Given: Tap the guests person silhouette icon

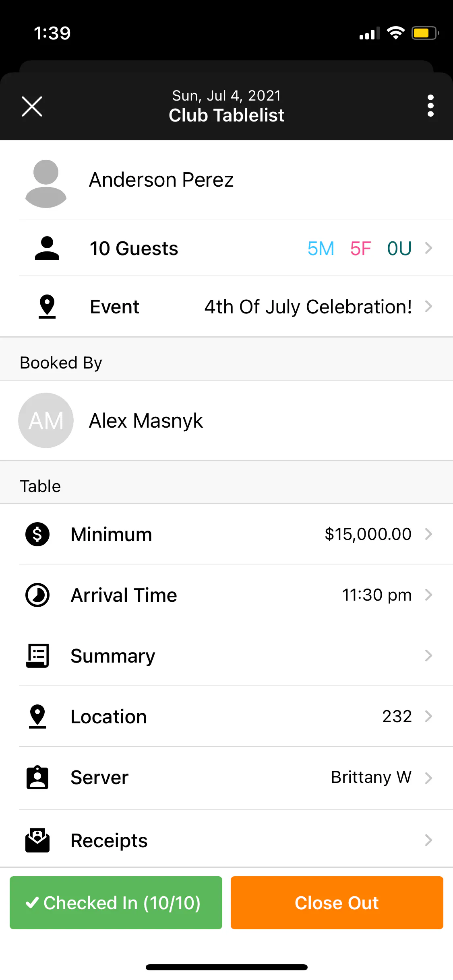Looking at the screenshot, I should click(47, 248).
